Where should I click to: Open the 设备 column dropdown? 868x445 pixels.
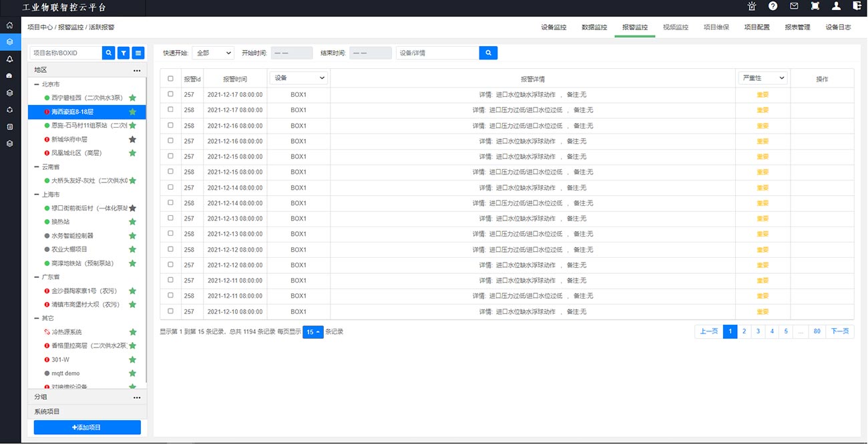pyautogui.click(x=298, y=78)
